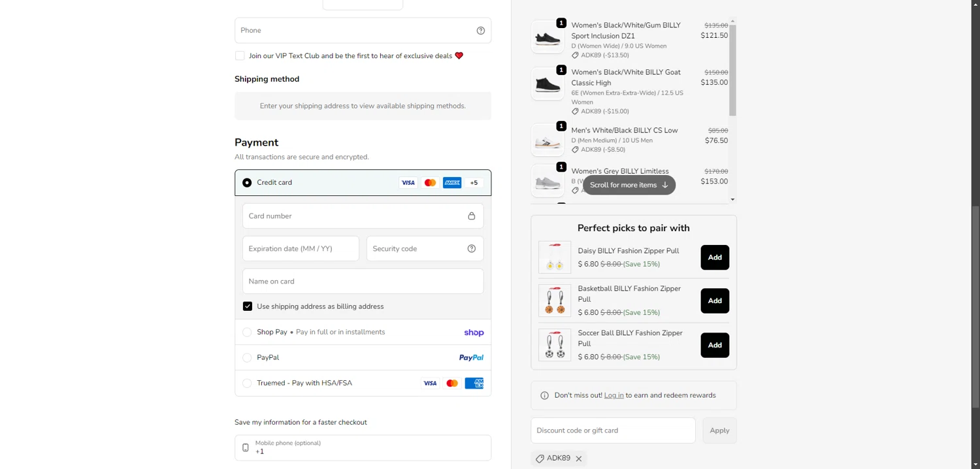
Task: Add Daisy BILLY Fashion Zipper Pull
Action: (x=715, y=257)
